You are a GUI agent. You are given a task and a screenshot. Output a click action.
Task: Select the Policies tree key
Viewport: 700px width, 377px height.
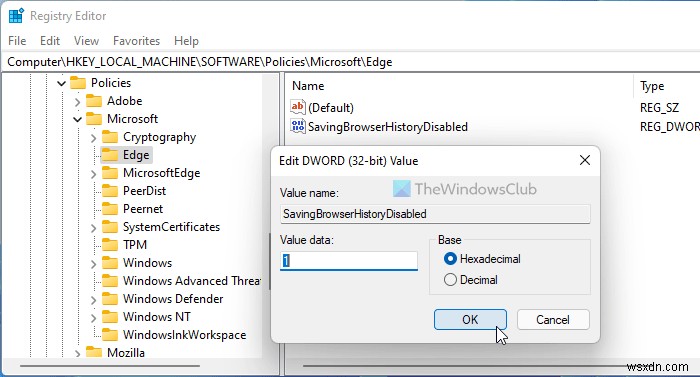click(x=111, y=83)
